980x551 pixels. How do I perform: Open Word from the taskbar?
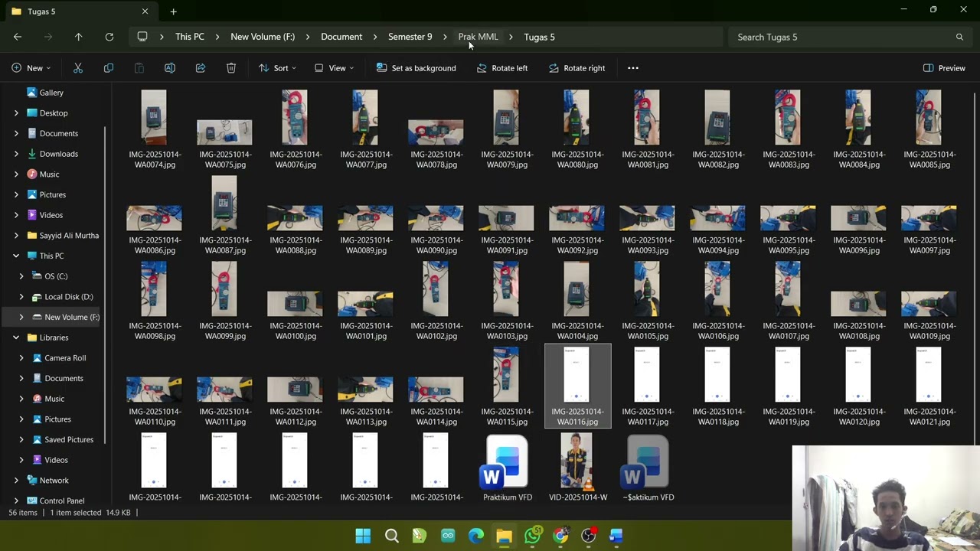tap(616, 536)
